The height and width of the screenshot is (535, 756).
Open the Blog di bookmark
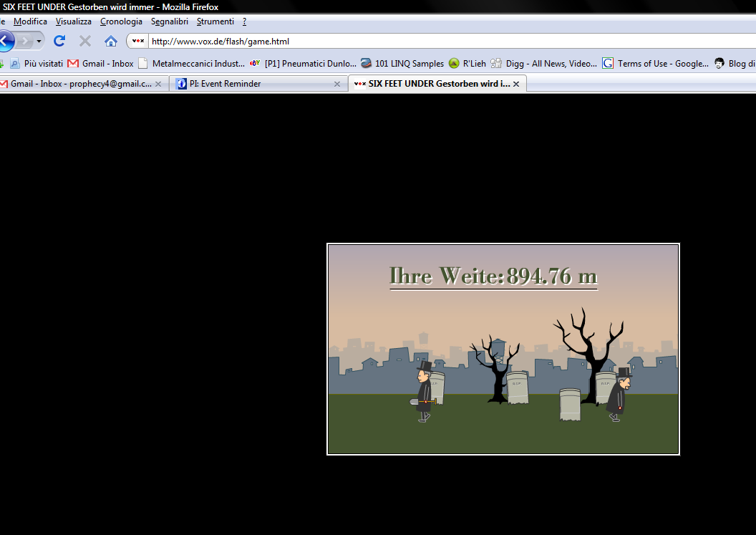pyautogui.click(x=735, y=63)
